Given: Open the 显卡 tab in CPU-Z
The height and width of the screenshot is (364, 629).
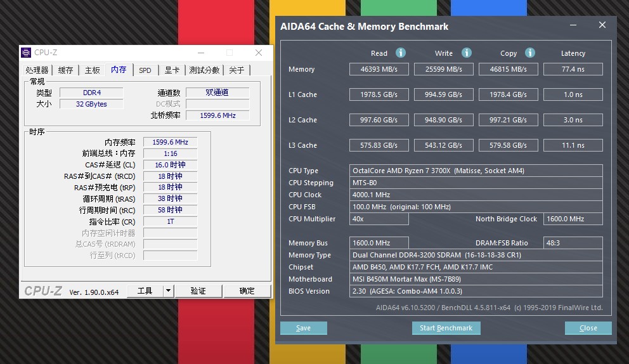Looking at the screenshot, I should 172,70.
